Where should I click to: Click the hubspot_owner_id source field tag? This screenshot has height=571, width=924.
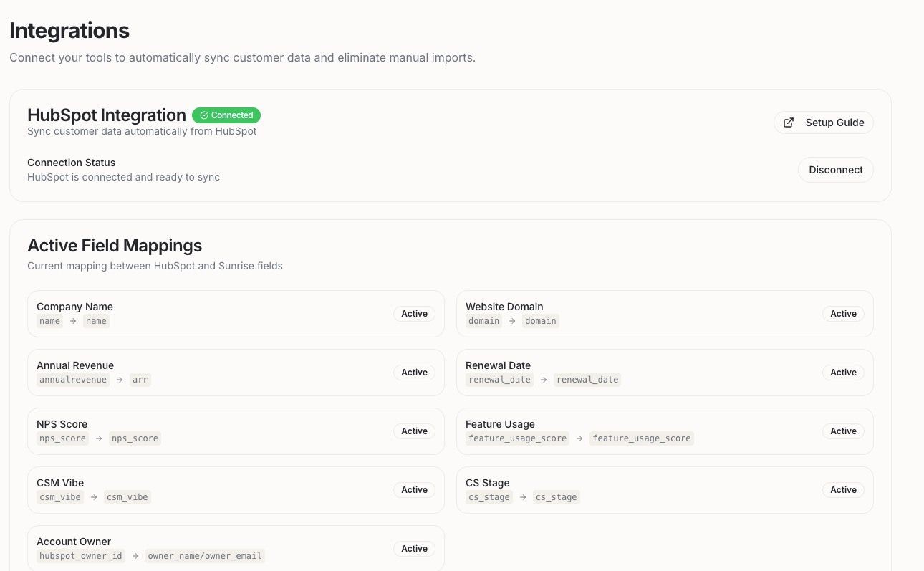coord(81,556)
